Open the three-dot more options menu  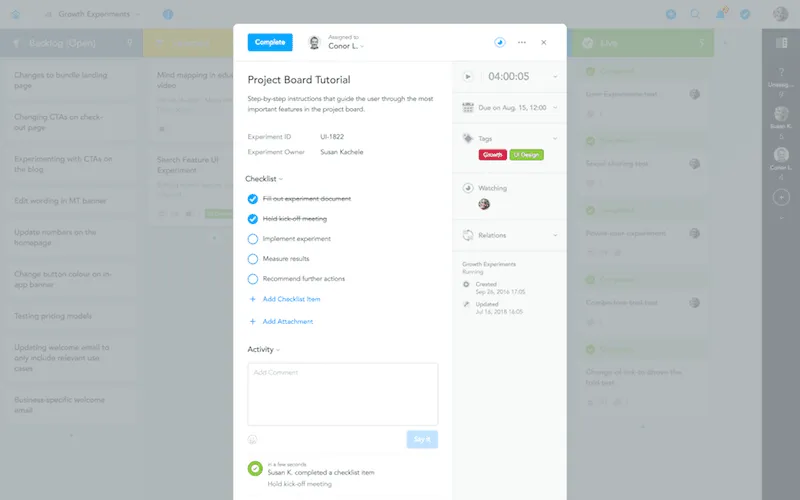(x=521, y=42)
